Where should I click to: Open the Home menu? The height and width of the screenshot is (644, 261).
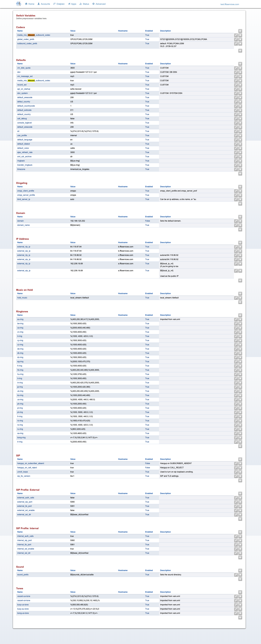[30, 4]
